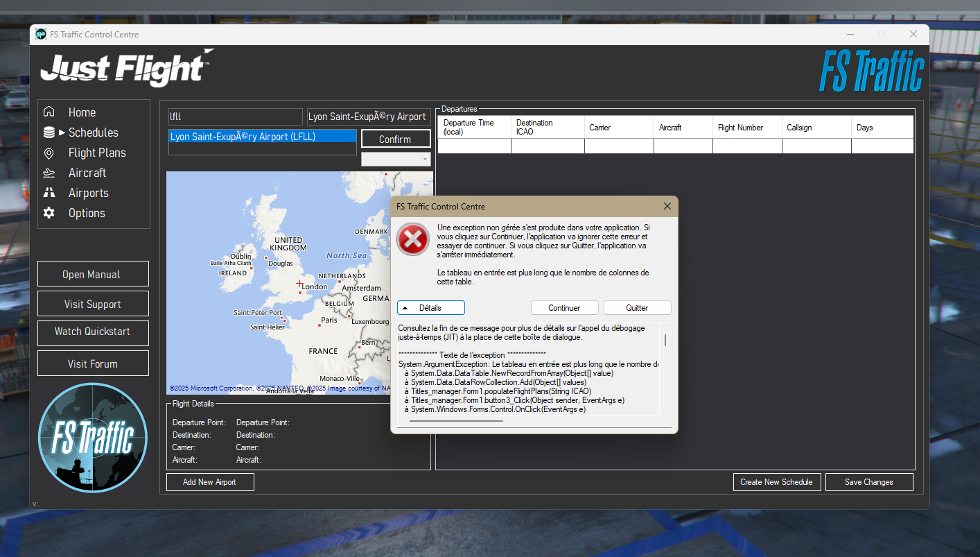The height and width of the screenshot is (557, 980).
Task: Click the populateFlightPlans stack trace line
Action: pyautogui.click(x=497, y=391)
